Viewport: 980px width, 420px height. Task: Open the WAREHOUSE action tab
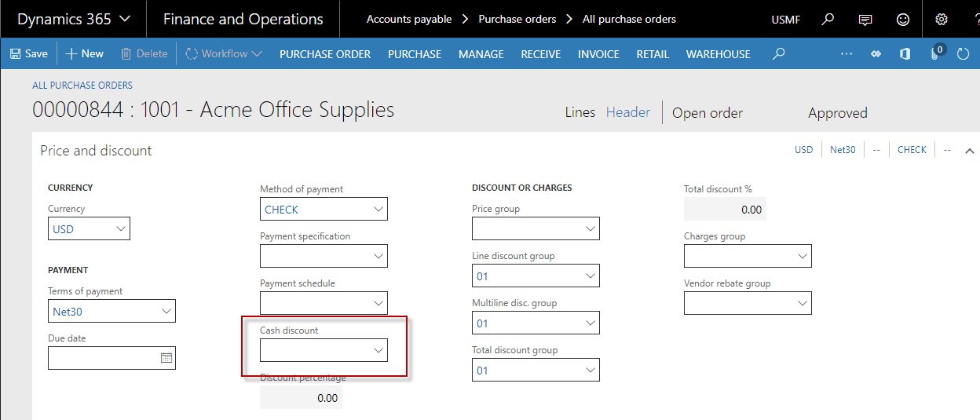[x=719, y=54]
